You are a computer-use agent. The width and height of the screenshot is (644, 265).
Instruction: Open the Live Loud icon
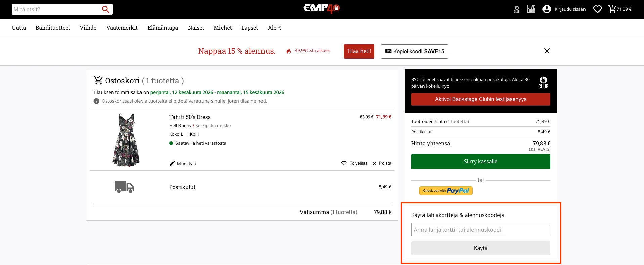point(531,9)
